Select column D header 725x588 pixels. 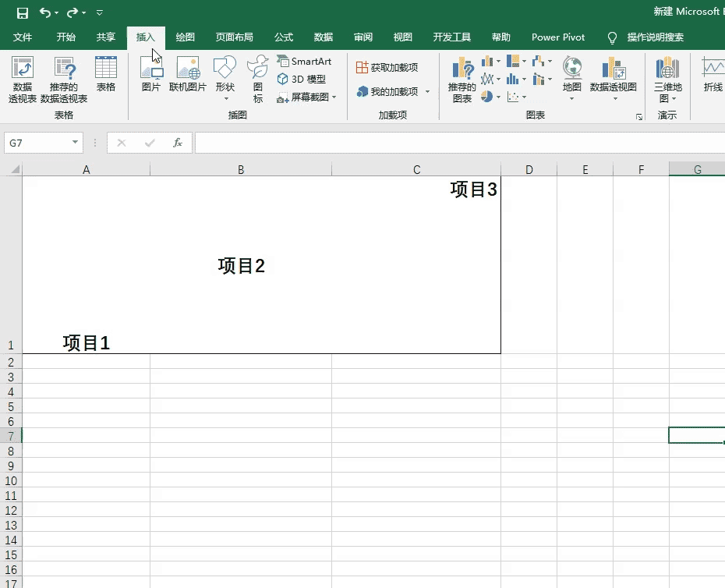529,169
